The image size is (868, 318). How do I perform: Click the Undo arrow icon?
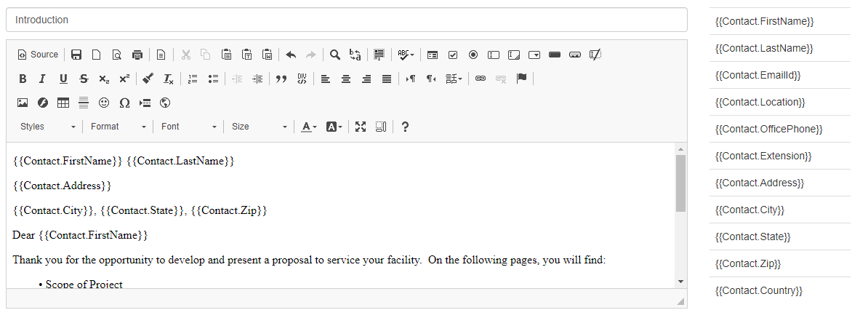pos(291,55)
